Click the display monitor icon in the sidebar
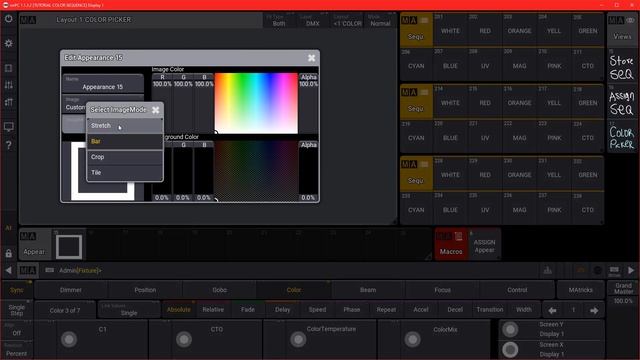640x360 pixels. tap(9, 127)
